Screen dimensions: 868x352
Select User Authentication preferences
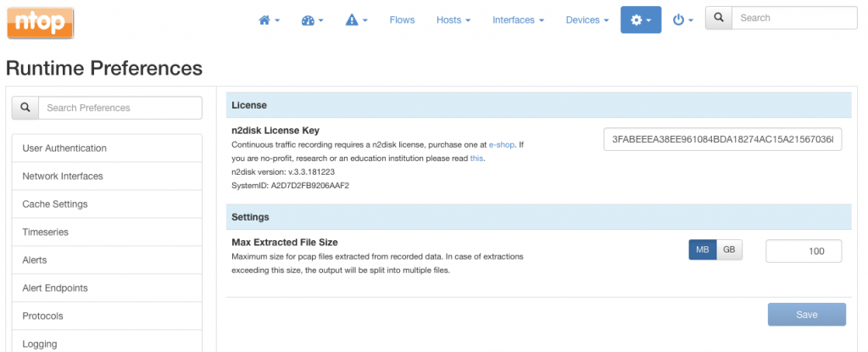pyautogui.click(x=107, y=148)
